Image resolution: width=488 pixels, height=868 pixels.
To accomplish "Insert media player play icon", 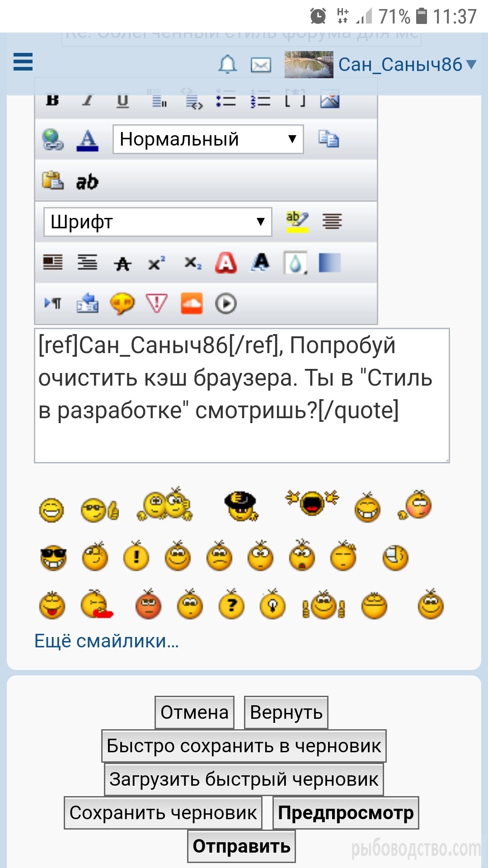I will pyautogui.click(x=226, y=304).
